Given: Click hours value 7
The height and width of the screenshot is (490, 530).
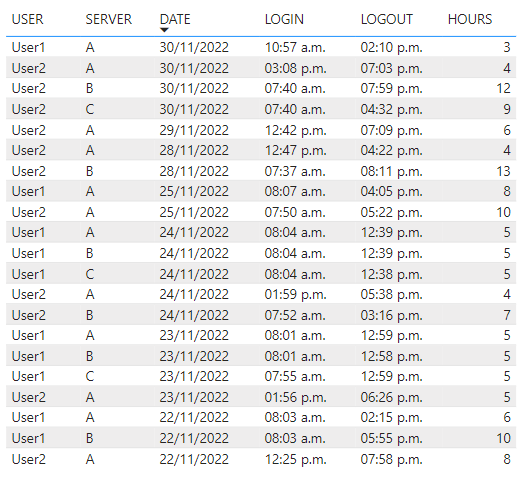Looking at the screenshot, I should click(507, 316).
